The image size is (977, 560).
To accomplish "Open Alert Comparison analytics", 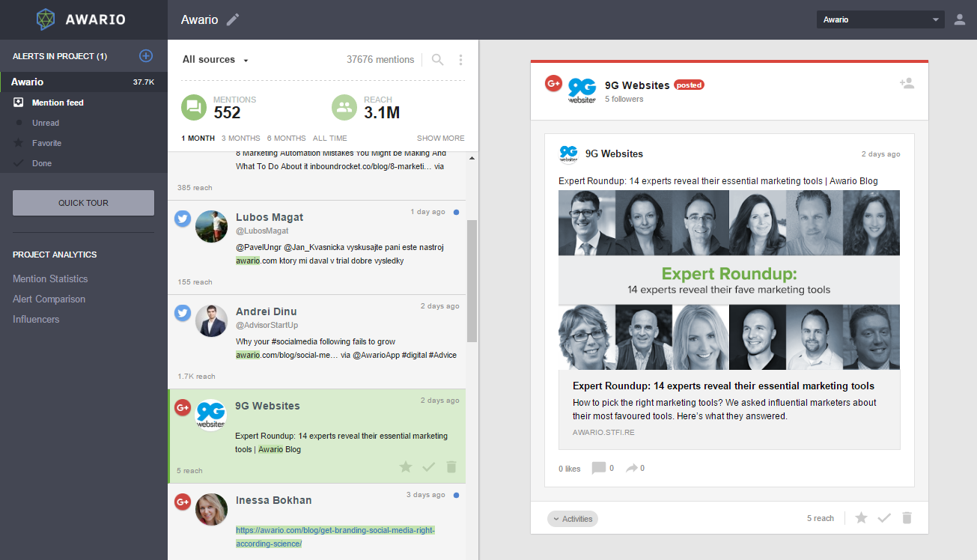I will coord(49,299).
